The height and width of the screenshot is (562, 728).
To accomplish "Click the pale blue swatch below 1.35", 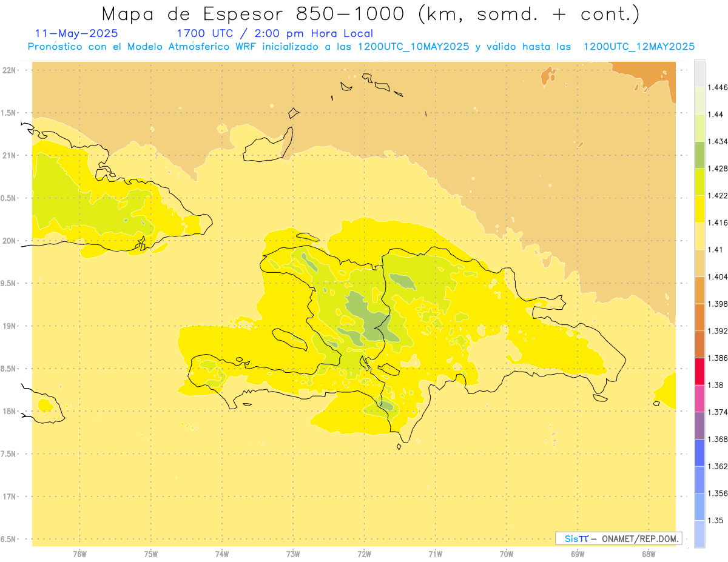I will 699,534.
